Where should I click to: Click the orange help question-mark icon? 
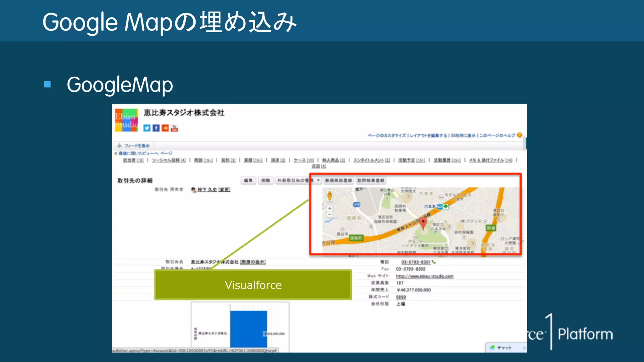point(519,135)
